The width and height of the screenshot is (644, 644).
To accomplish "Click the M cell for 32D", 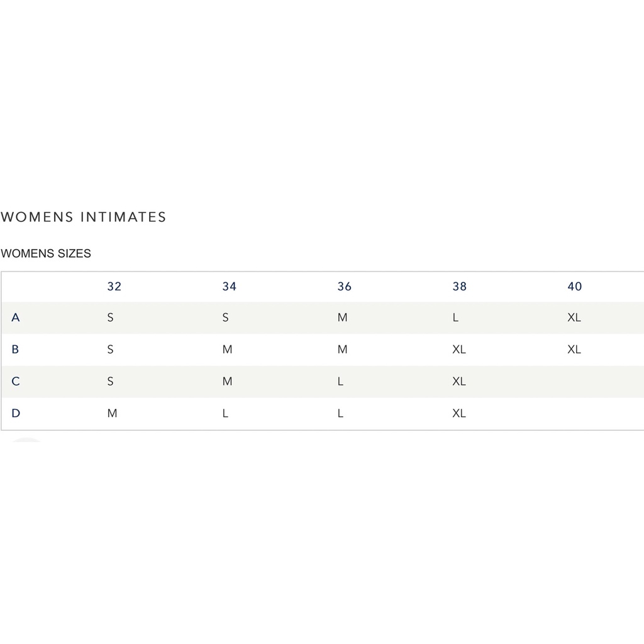I will 112,413.
